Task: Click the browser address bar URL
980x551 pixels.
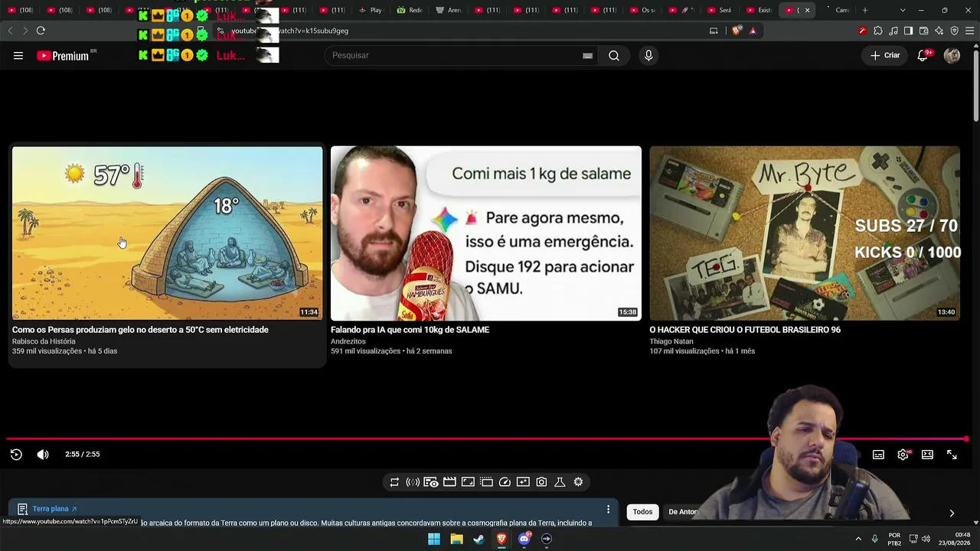Action: [x=289, y=31]
